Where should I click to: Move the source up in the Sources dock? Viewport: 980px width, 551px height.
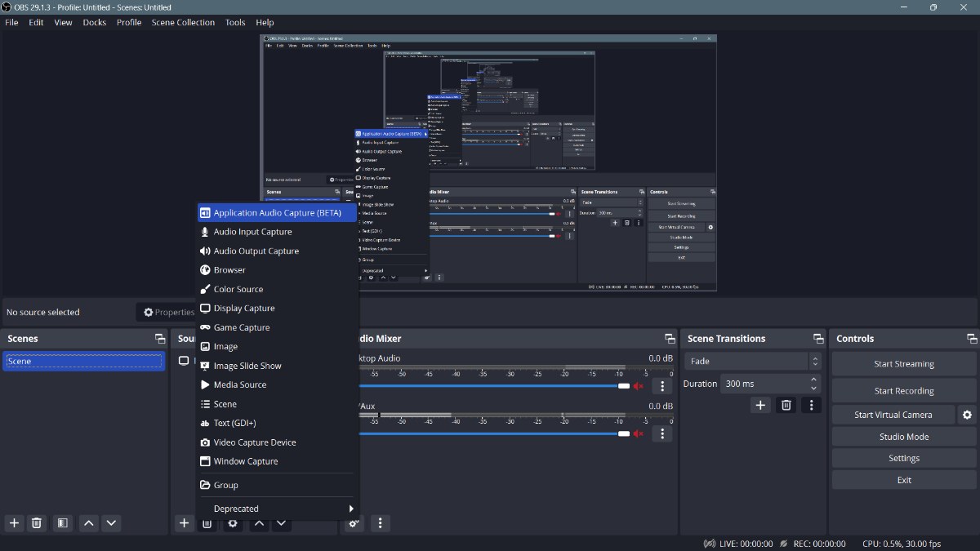coord(259,523)
